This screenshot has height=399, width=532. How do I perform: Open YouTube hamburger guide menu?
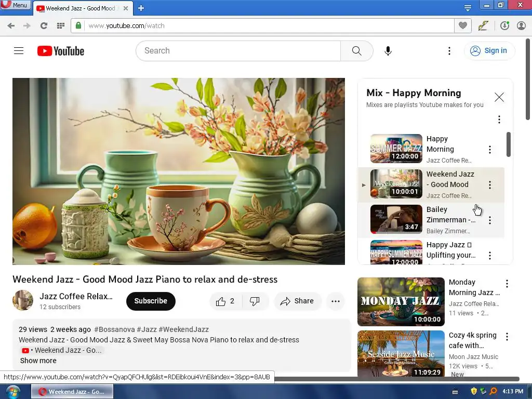pos(19,51)
